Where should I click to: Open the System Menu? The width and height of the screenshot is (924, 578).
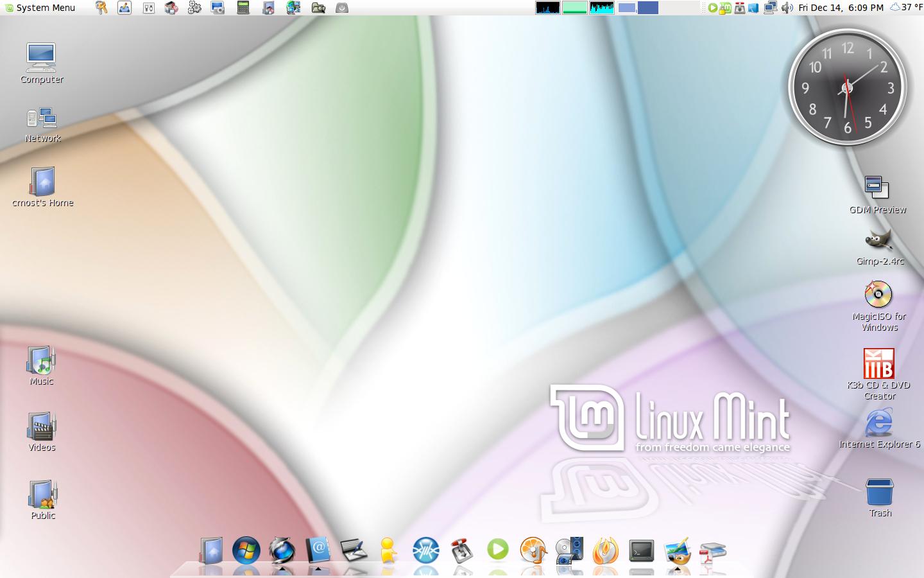(x=40, y=8)
